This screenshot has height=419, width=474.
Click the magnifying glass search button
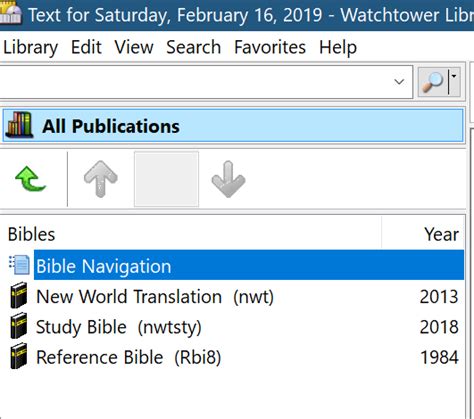tap(433, 82)
